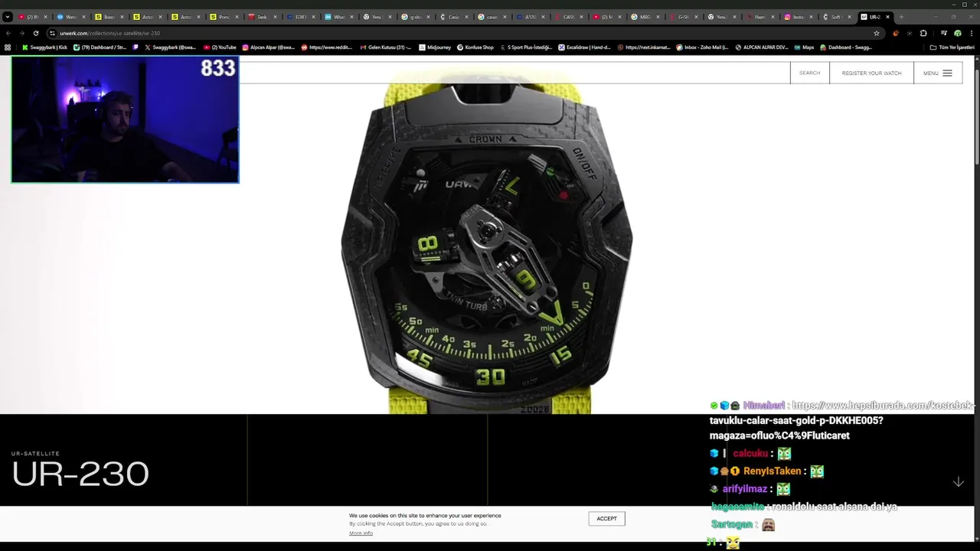Open Swaggybark Kick bookmark
The image size is (980, 551).
pos(44,47)
